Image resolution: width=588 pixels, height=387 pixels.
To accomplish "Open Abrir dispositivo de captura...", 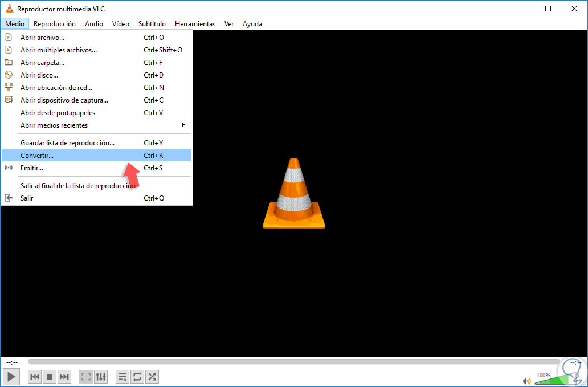I will point(96,100).
